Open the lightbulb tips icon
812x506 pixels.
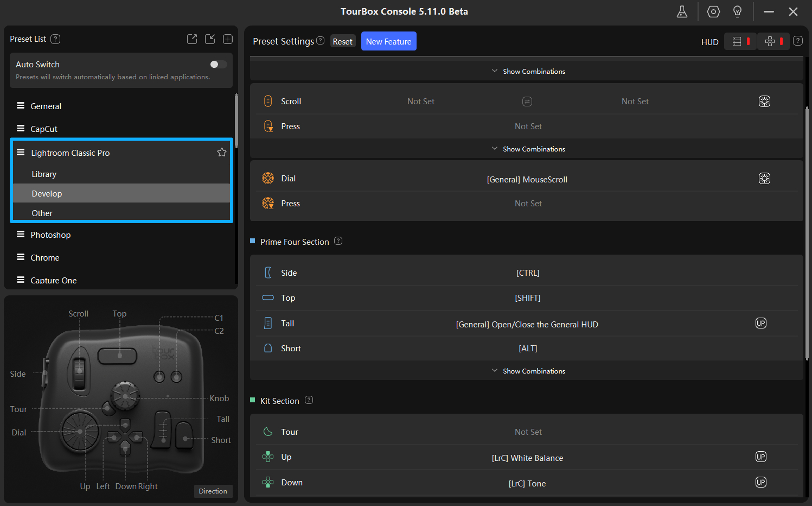pos(737,12)
